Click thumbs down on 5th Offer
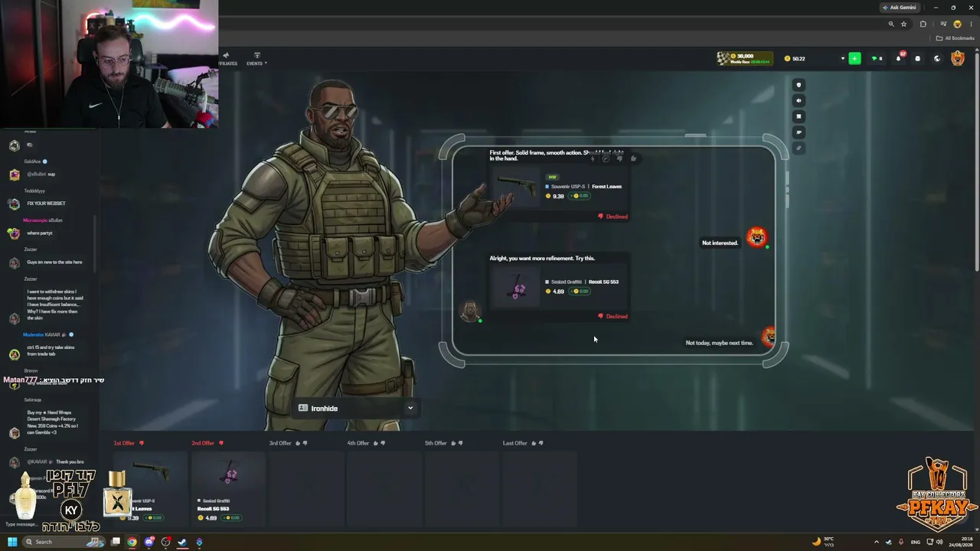980x551 pixels. click(x=460, y=443)
